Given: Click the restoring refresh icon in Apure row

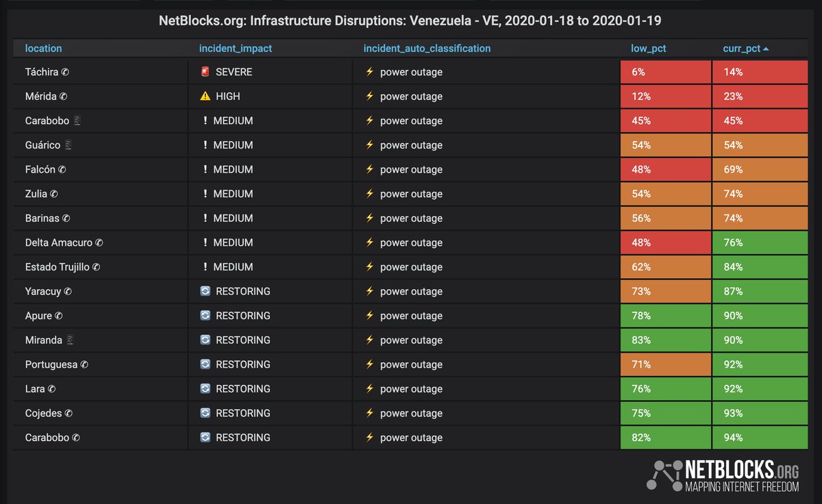Looking at the screenshot, I should (205, 316).
